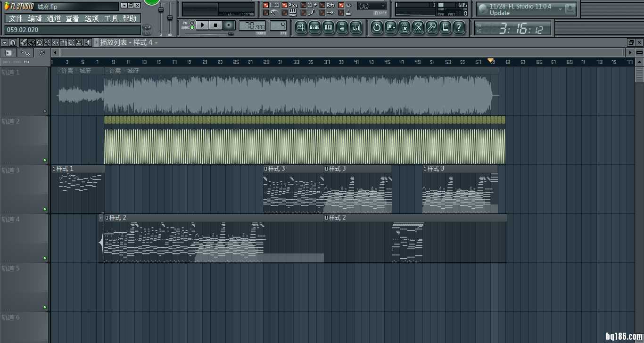644x343 pixels.
Task: Open the 查看 menu
Action: click(72, 18)
